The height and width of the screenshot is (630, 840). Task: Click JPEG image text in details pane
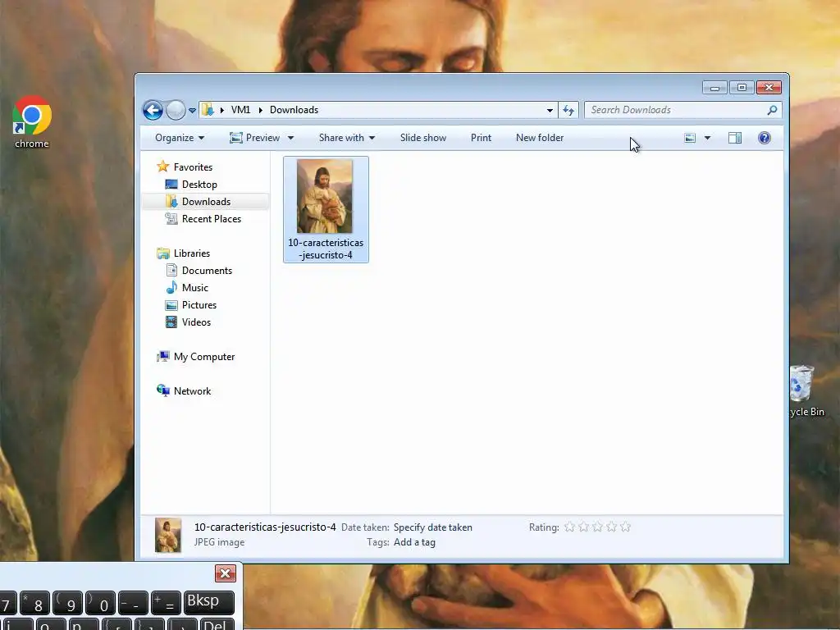[219, 542]
